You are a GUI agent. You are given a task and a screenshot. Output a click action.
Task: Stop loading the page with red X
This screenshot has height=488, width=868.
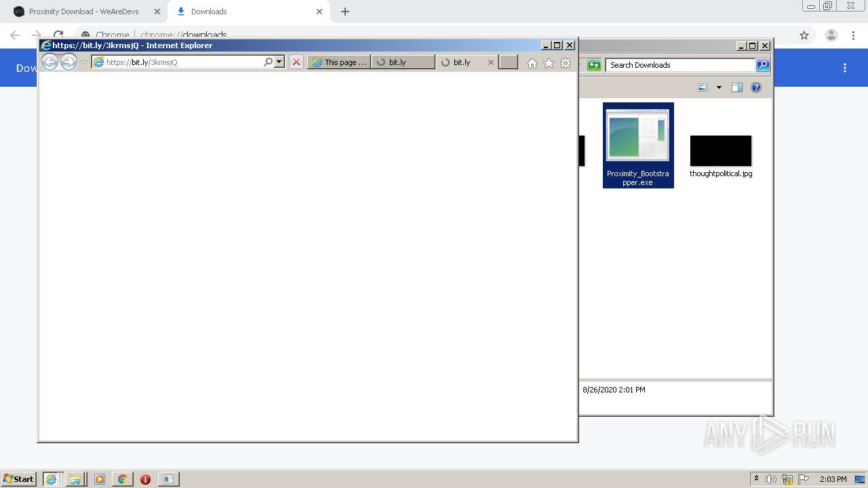[x=296, y=62]
